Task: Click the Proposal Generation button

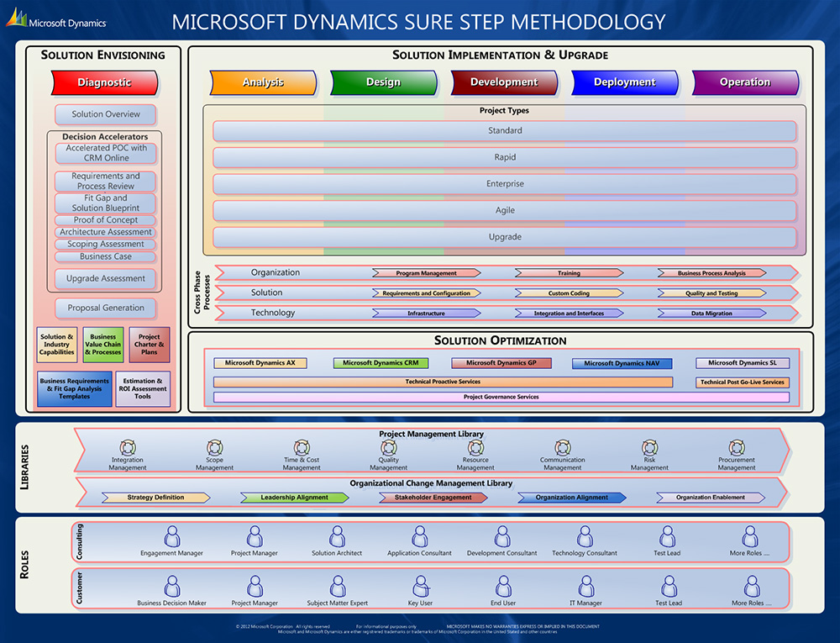Action: pyautogui.click(x=106, y=308)
